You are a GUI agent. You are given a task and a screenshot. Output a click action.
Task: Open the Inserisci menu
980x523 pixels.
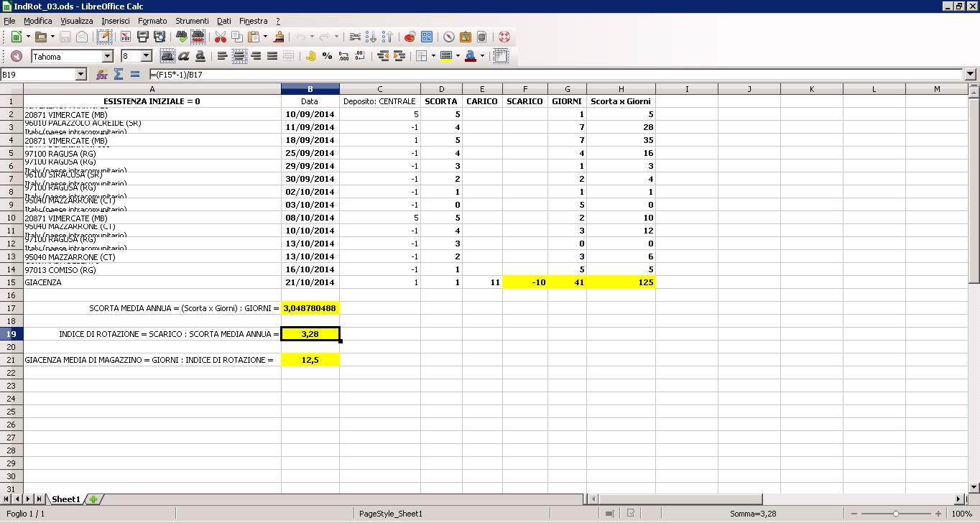pos(116,21)
